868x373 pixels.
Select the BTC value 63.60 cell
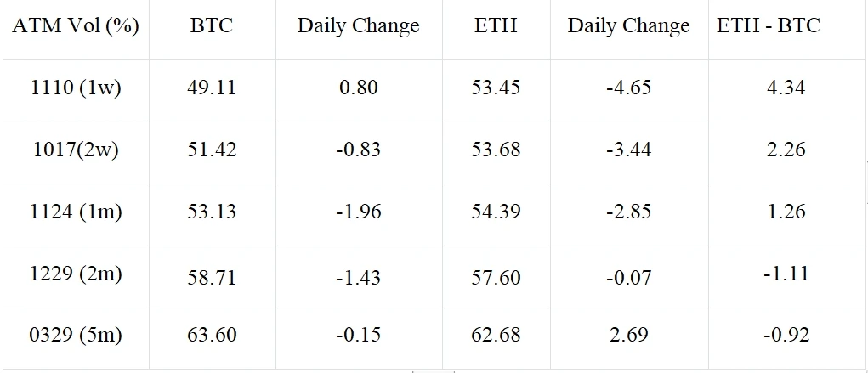212,335
